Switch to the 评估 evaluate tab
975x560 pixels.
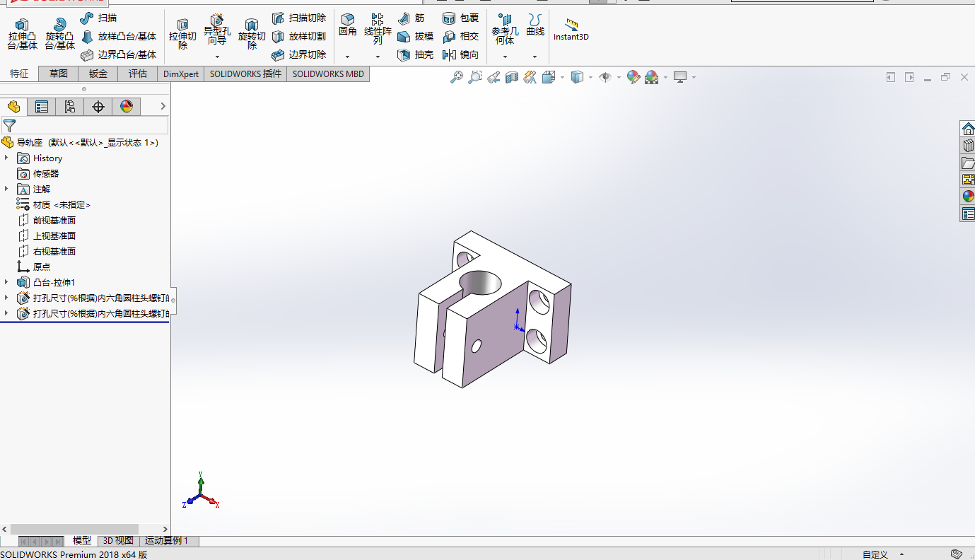click(x=138, y=74)
